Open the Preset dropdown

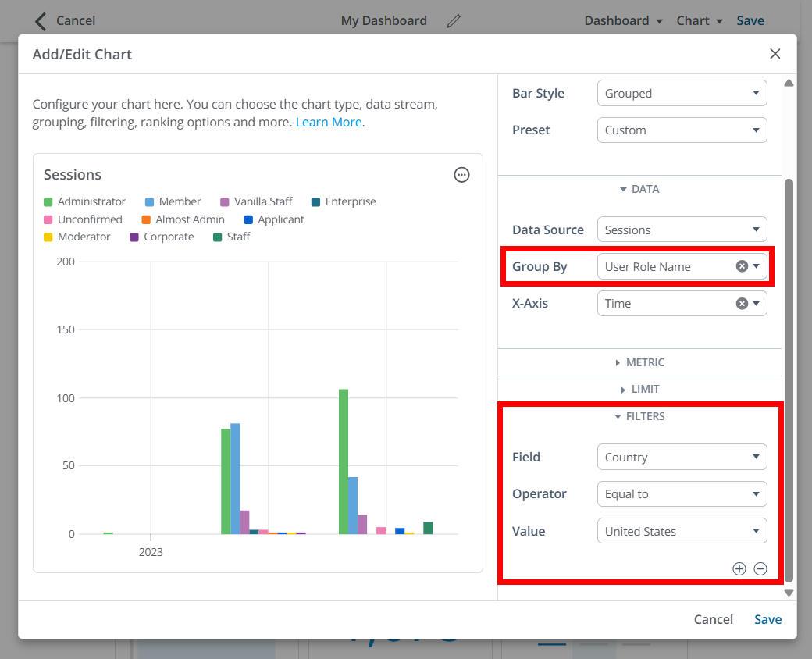(x=682, y=130)
